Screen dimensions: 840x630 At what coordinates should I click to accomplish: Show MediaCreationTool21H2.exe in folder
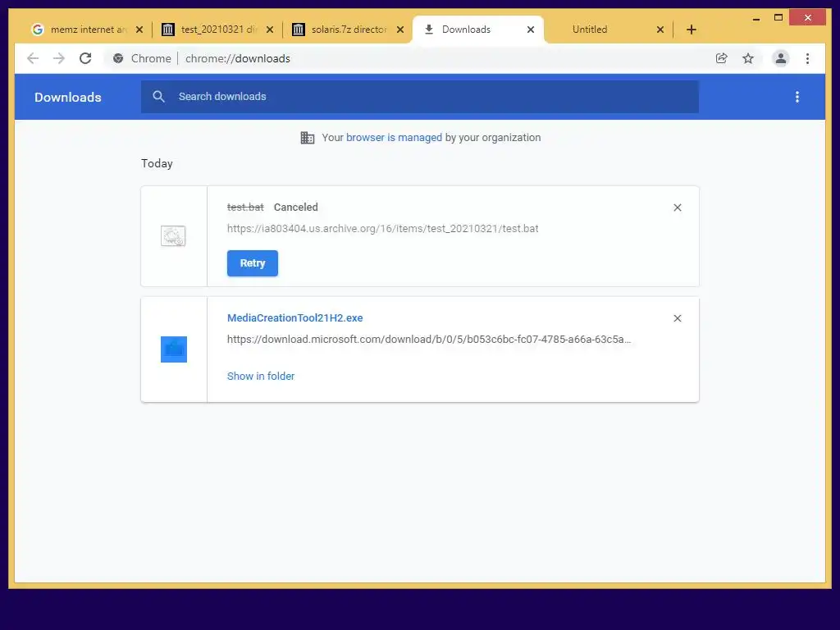tap(260, 376)
